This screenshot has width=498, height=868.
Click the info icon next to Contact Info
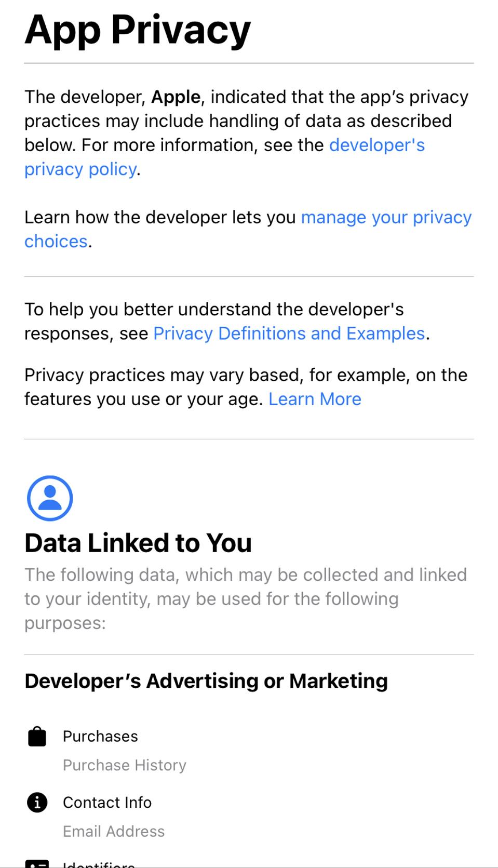(x=37, y=802)
